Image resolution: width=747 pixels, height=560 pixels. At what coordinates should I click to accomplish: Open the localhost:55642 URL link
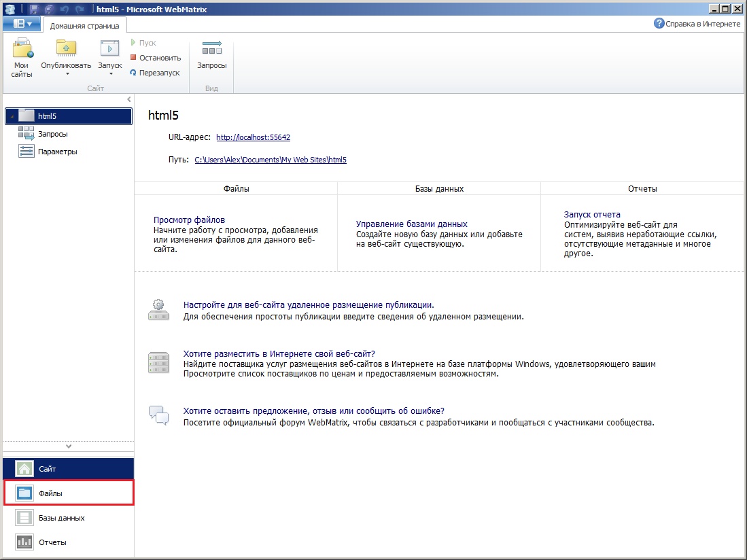click(253, 137)
